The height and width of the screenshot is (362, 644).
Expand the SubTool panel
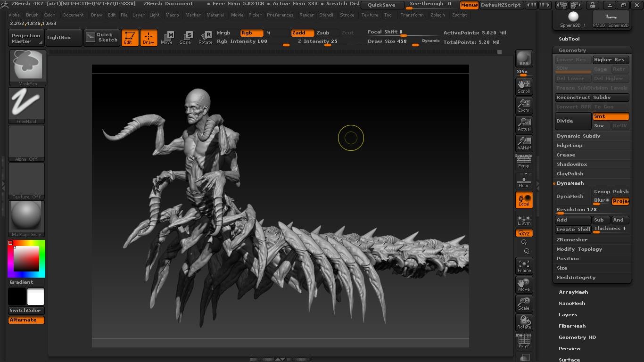coord(569,39)
